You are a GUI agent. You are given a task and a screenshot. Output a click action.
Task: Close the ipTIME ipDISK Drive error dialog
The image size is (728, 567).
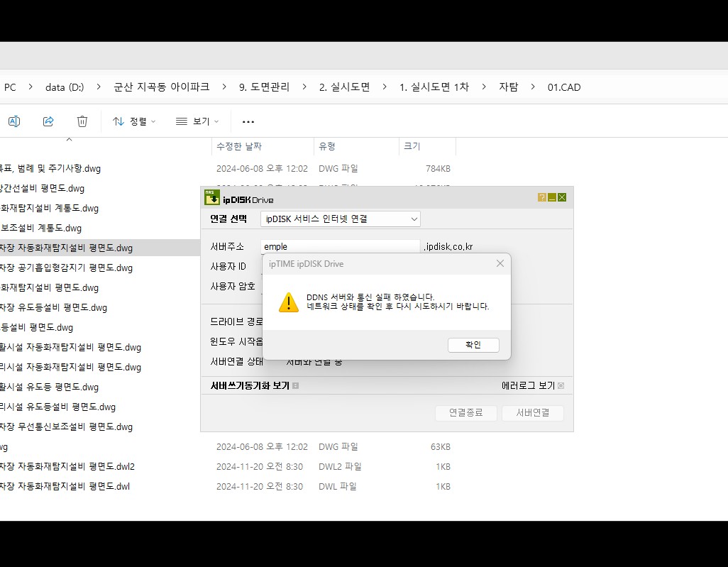500,263
